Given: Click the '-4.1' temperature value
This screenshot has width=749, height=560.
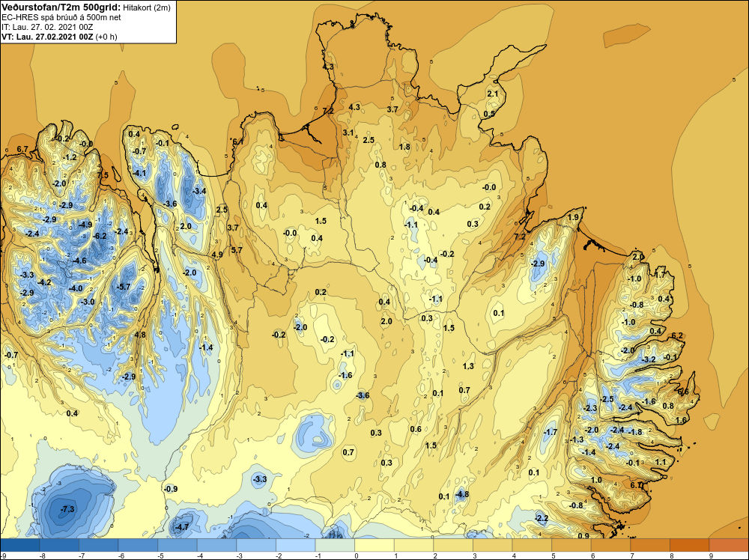Looking at the screenshot, I should [139, 173].
